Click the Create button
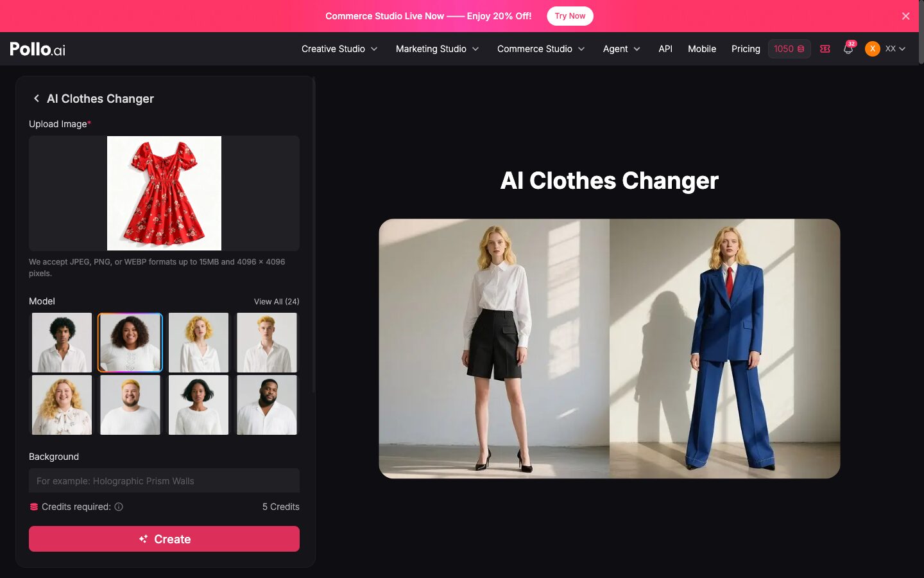This screenshot has height=578, width=924. point(164,539)
